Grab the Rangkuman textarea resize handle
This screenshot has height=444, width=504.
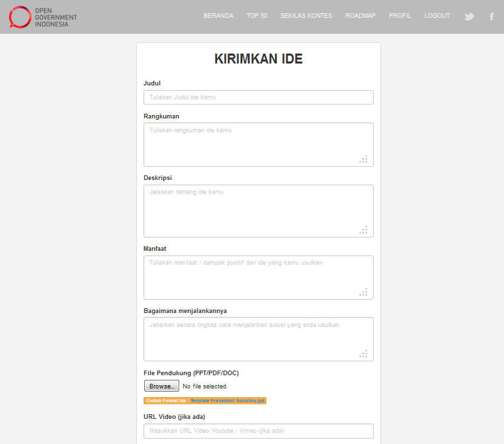[363, 159]
